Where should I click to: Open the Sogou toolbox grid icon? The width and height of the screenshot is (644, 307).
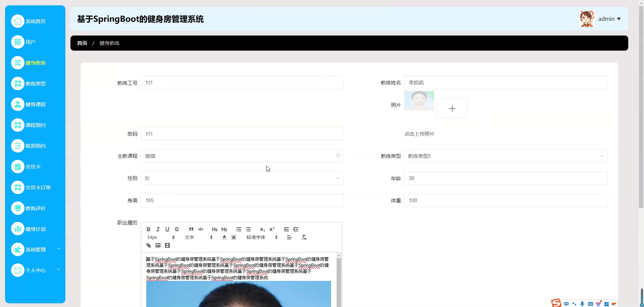click(606, 304)
